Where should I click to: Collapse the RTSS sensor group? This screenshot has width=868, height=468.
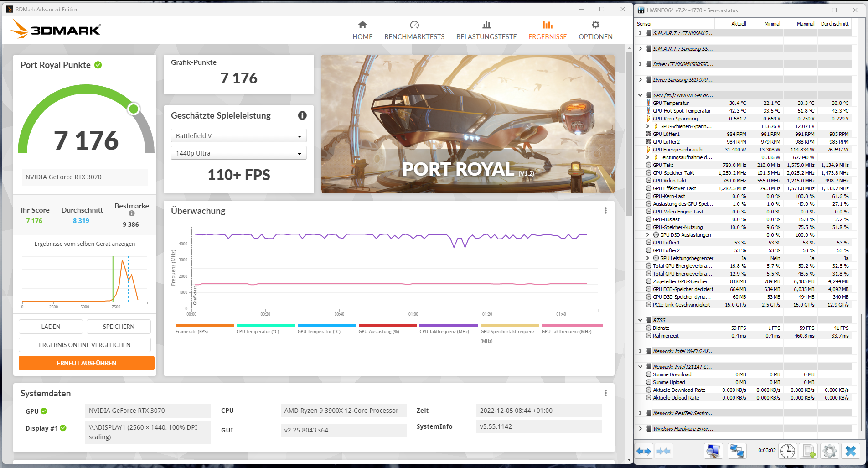641,320
